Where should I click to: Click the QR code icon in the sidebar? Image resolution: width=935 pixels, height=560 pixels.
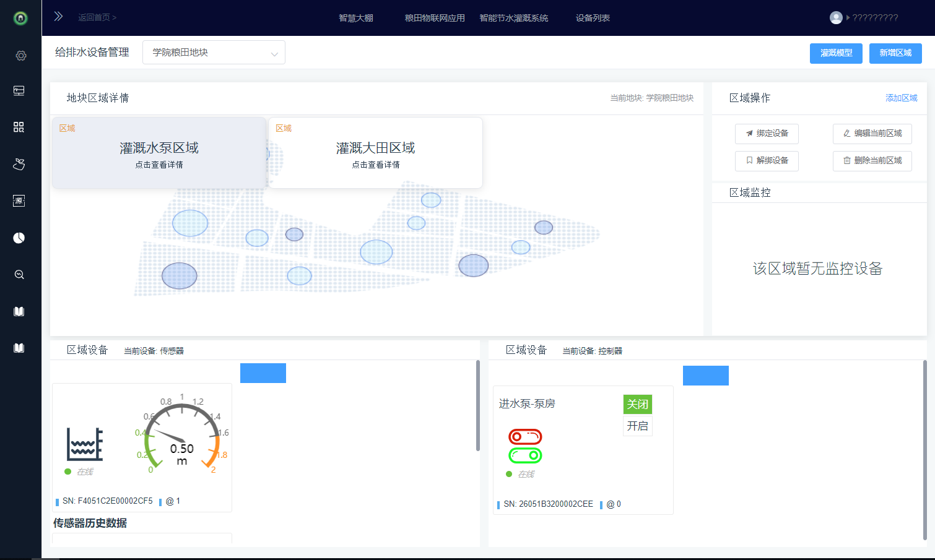click(x=19, y=127)
